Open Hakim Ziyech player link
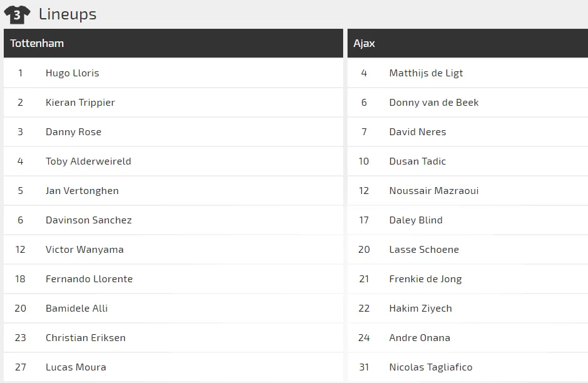Screen dimensions: 588x383 (x=420, y=309)
